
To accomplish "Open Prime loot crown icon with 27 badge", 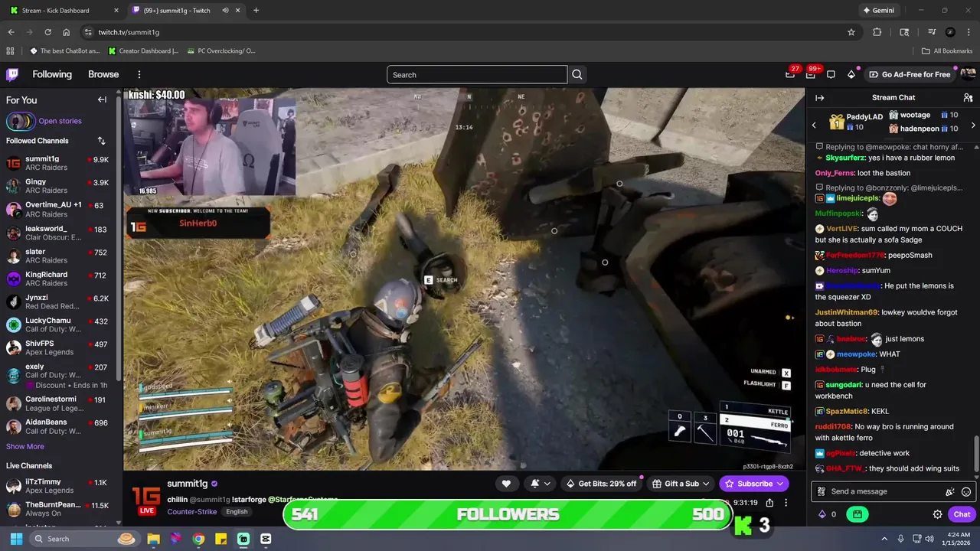I will point(790,74).
